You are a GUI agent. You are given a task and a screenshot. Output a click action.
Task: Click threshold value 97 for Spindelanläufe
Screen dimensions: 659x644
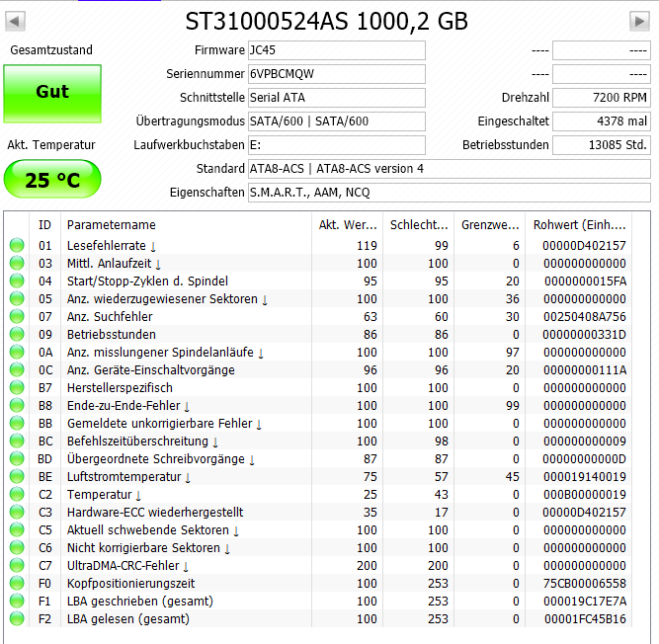(x=513, y=352)
